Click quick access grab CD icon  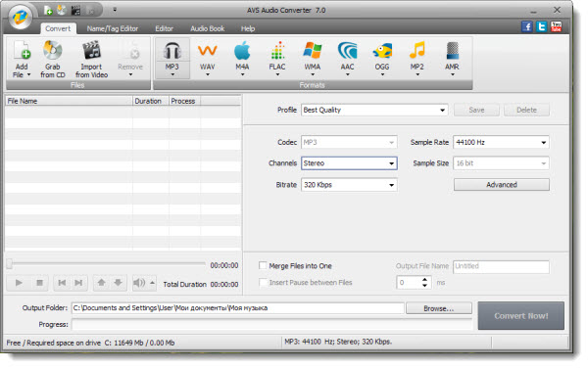point(62,10)
